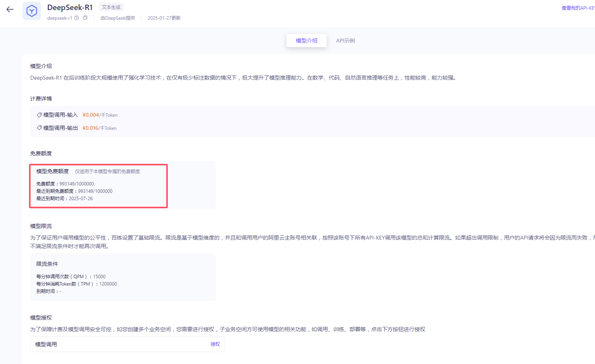Click the DeepSeek-R1 description paragraph

click(244, 78)
